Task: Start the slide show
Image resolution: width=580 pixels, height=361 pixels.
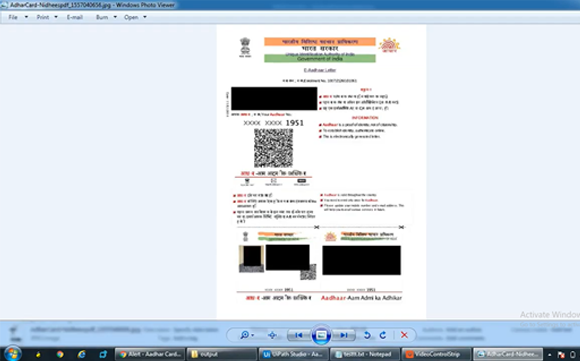Action: pyautogui.click(x=321, y=335)
